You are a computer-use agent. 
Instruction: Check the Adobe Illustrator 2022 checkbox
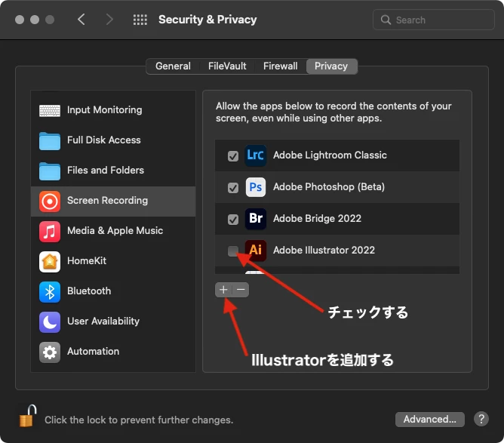(233, 251)
